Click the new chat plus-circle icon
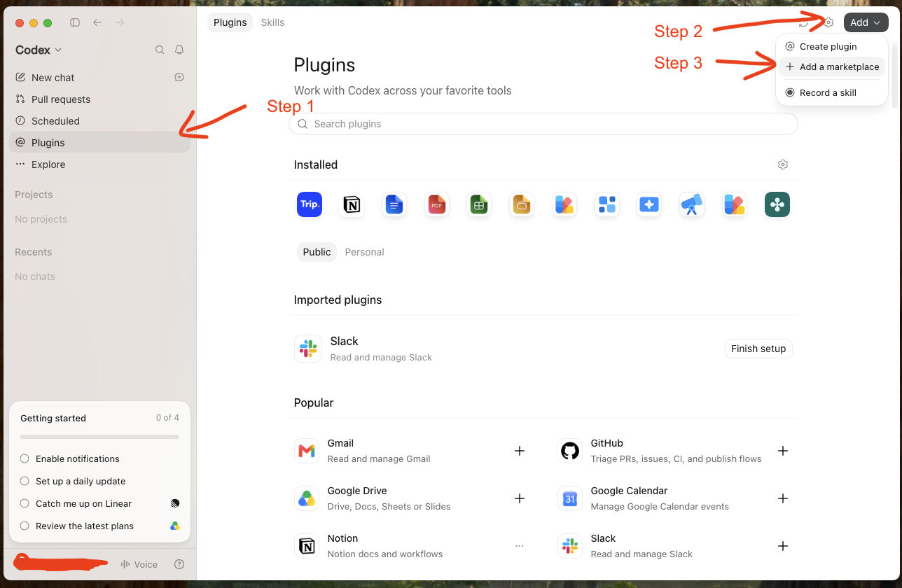The height and width of the screenshot is (588, 902). [x=179, y=77]
